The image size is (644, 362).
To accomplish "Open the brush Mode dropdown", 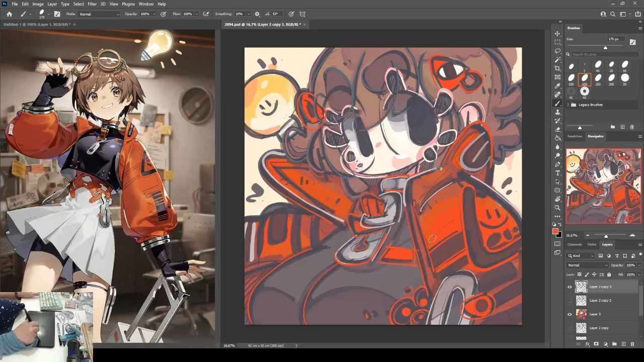I will pos(100,14).
